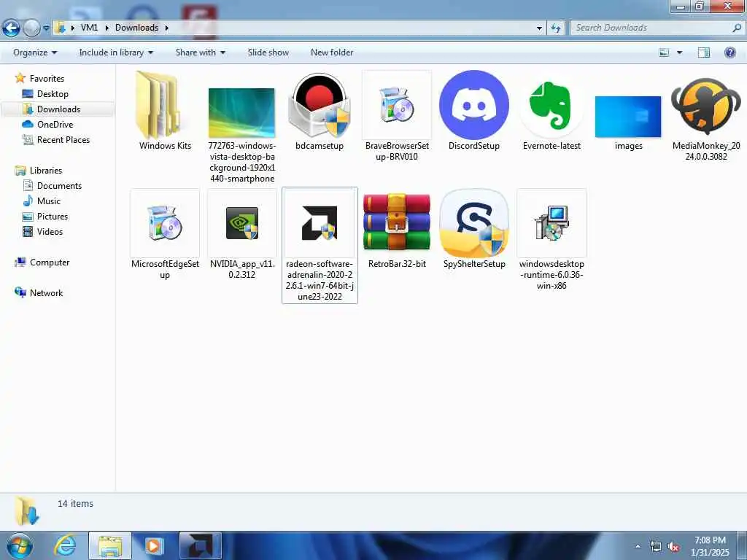Select the Windows Vista desktop background image
The width and height of the screenshot is (747, 560).
pyautogui.click(x=241, y=113)
